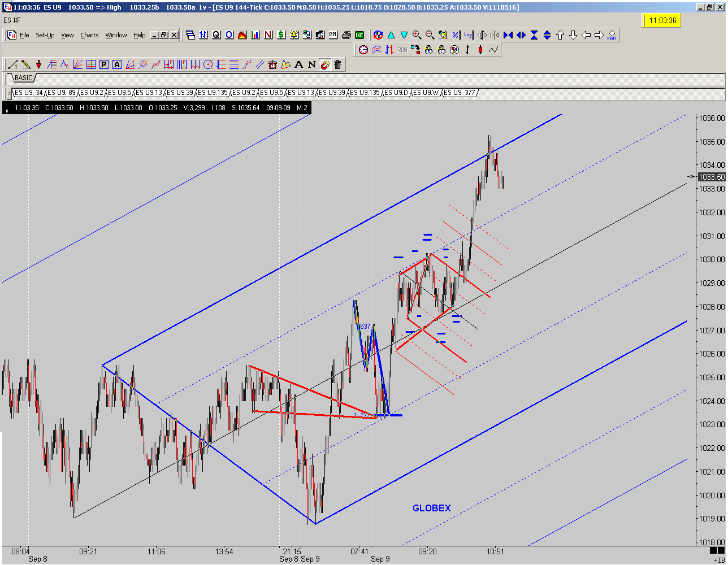The width and height of the screenshot is (728, 565).
Task: Click the cyan up triangle icon
Action: click(x=391, y=35)
